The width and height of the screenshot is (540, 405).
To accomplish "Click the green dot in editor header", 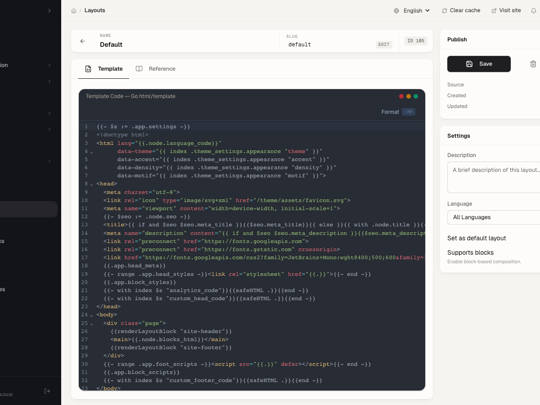I will point(416,96).
